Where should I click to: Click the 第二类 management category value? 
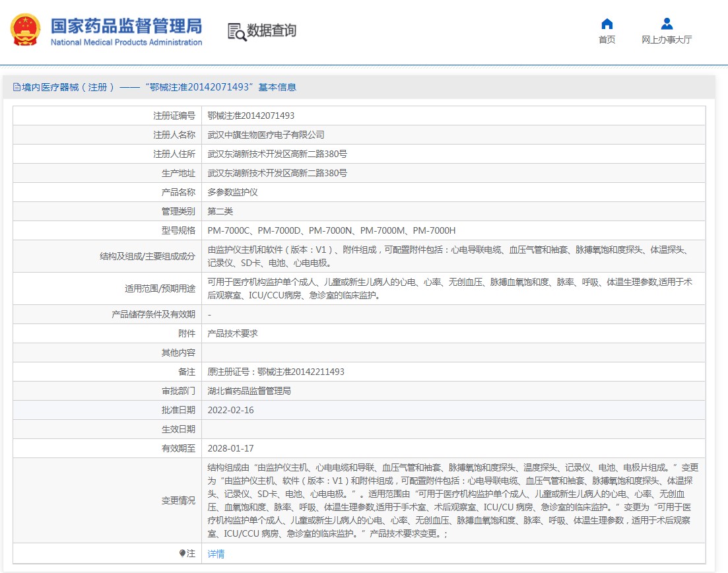point(220,211)
